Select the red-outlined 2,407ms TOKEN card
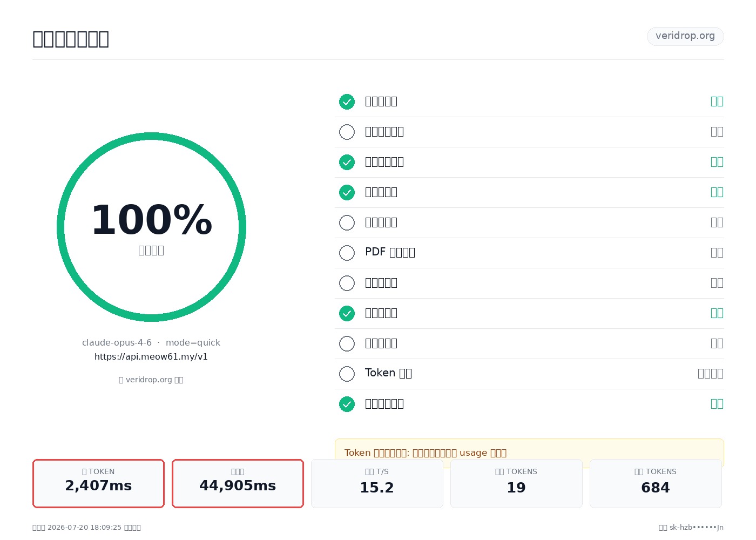This screenshot has height=540, width=756. [x=98, y=483]
